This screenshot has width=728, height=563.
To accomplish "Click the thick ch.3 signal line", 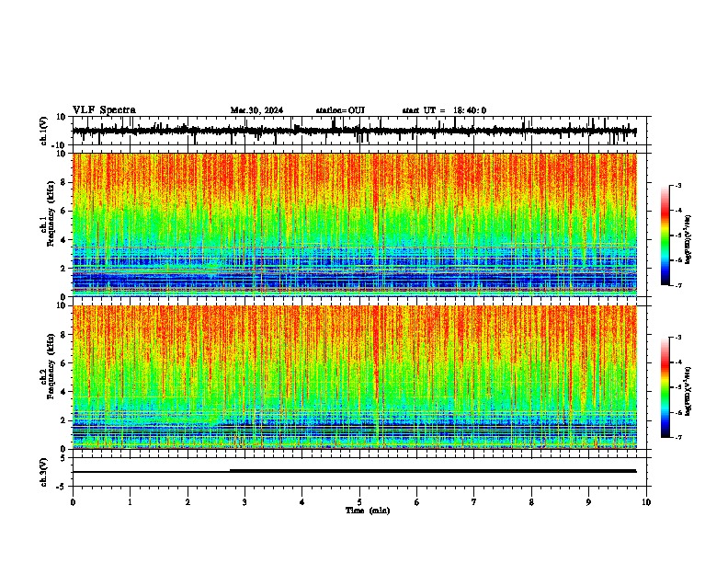I will [433, 471].
